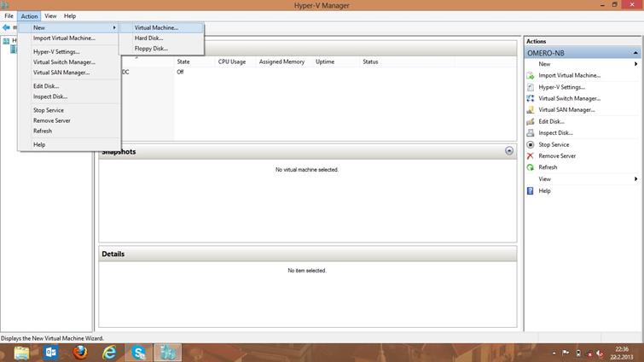Select Virtual Switch Manager... in Action menu

(x=69, y=62)
